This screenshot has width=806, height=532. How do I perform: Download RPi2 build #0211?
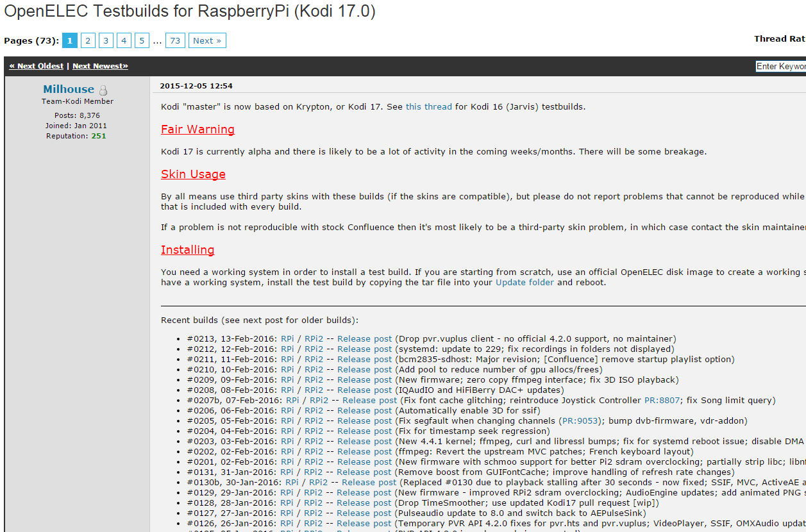point(314,359)
